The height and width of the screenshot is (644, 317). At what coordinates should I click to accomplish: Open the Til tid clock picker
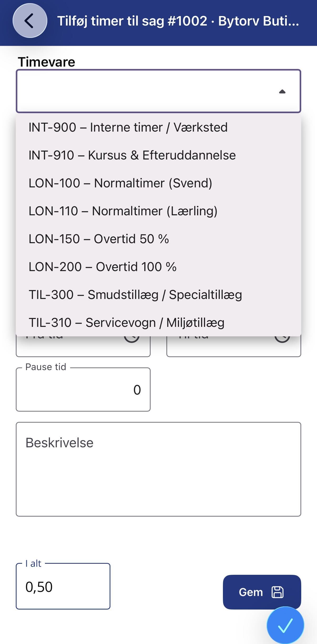[x=282, y=339]
